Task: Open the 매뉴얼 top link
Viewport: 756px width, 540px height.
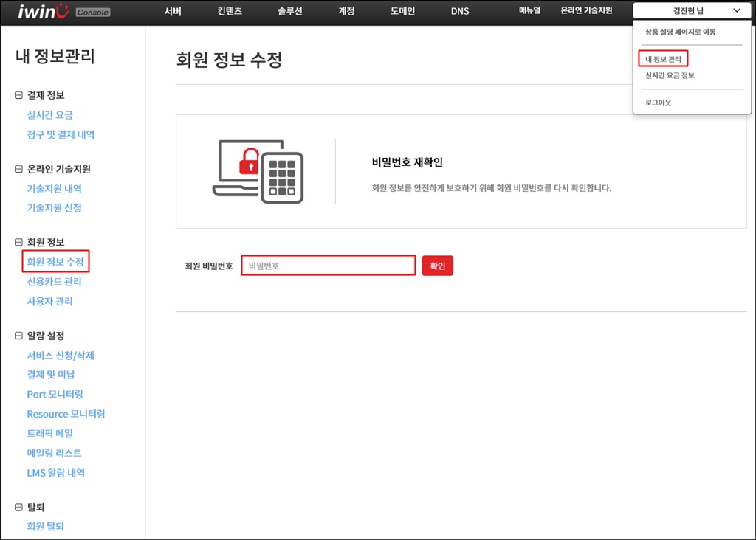Action: click(529, 10)
